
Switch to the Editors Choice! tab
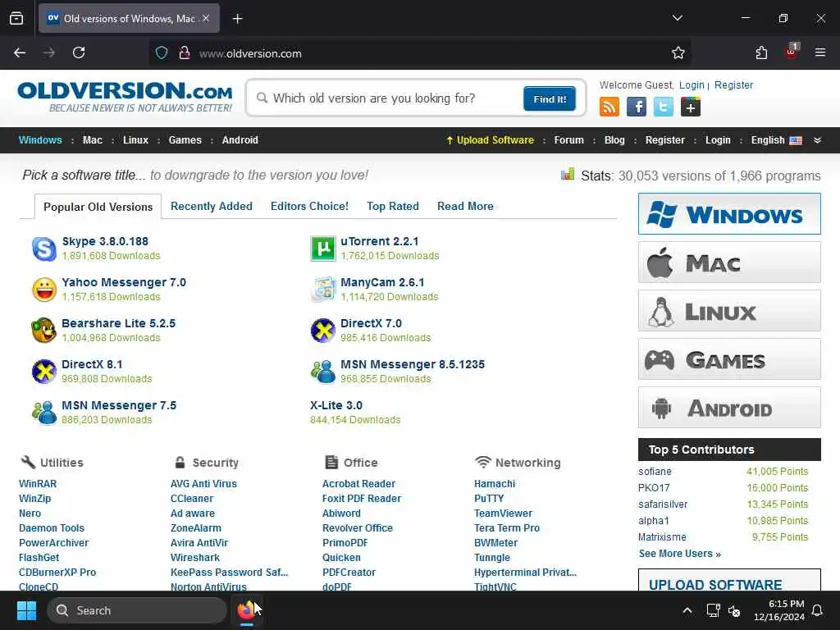click(309, 206)
